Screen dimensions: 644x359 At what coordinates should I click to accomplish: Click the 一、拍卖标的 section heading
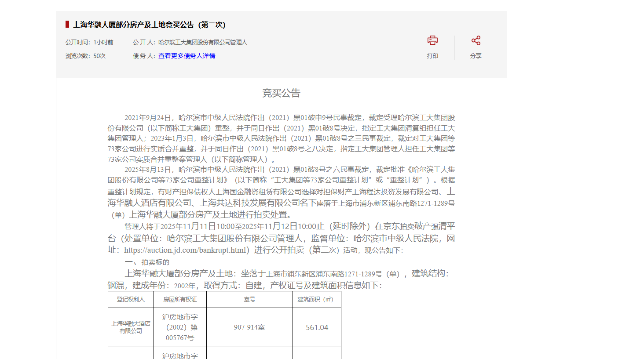click(147, 262)
